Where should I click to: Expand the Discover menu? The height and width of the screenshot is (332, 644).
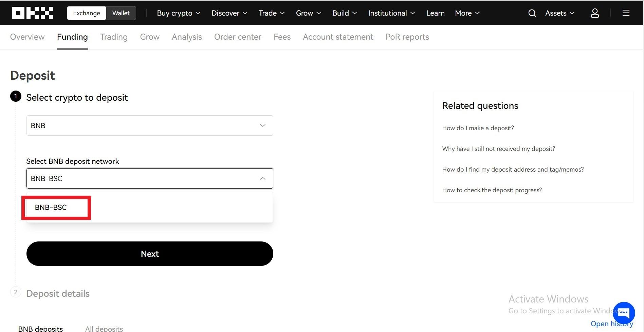(x=229, y=13)
